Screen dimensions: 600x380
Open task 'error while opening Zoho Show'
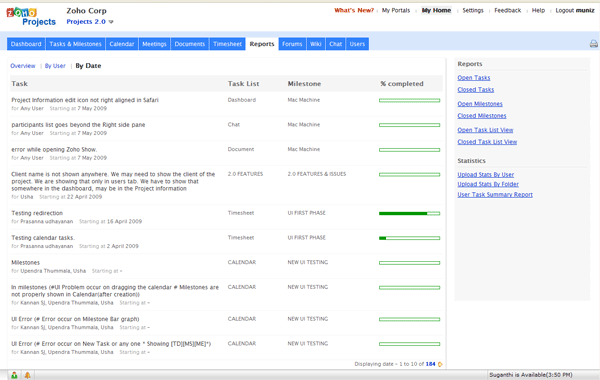point(54,150)
